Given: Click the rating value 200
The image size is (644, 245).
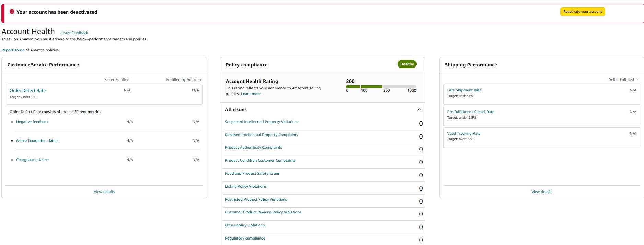Looking at the screenshot, I should [x=350, y=81].
